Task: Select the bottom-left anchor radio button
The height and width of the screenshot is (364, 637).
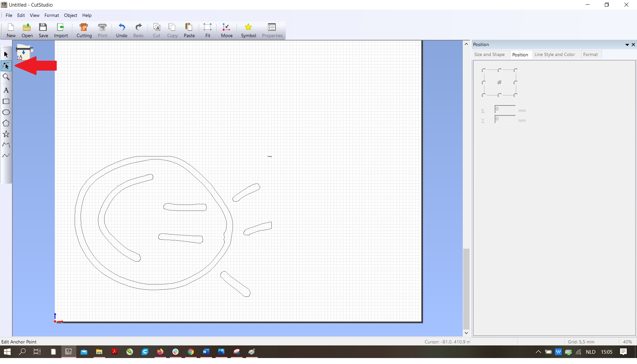Action: [484, 95]
